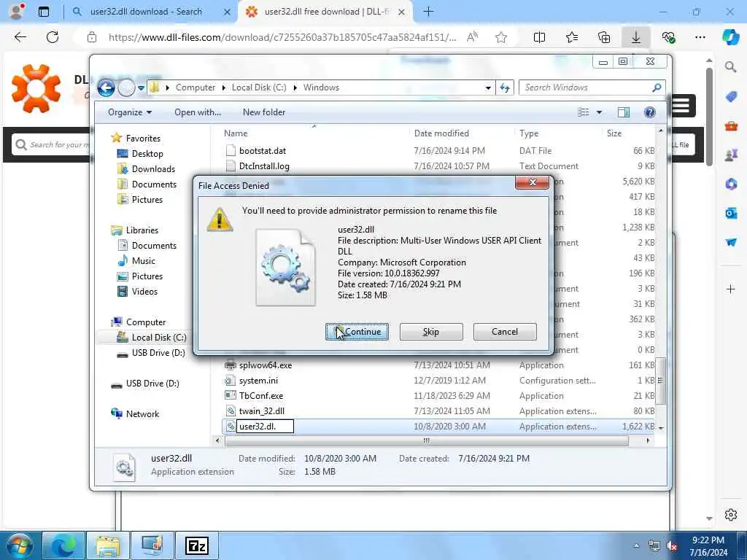This screenshot has width=747, height=560.
Task: Open Pictures under Favorites
Action: pos(139,200)
